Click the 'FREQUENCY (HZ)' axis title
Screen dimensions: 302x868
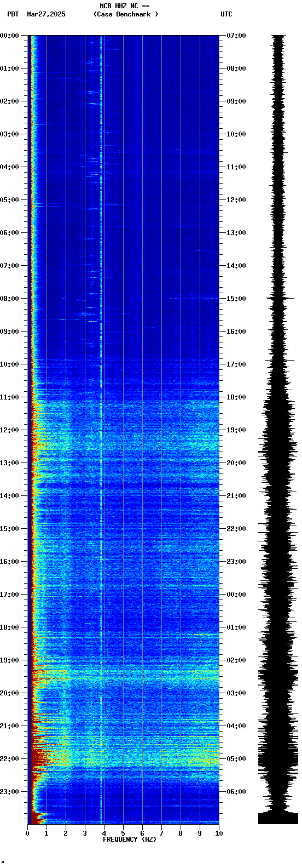130,840
